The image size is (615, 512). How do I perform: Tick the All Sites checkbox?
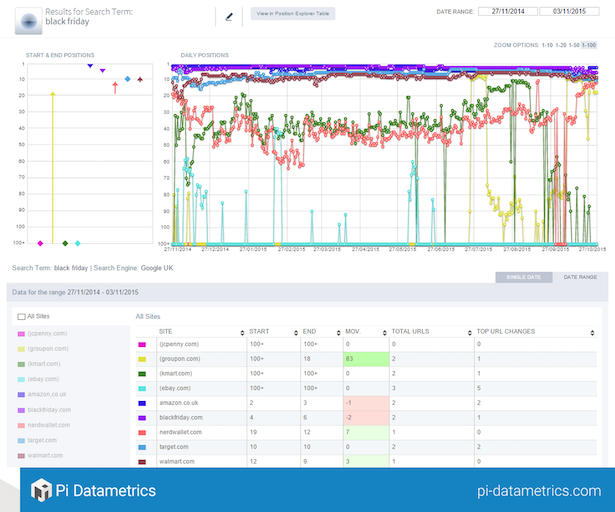[x=23, y=316]
